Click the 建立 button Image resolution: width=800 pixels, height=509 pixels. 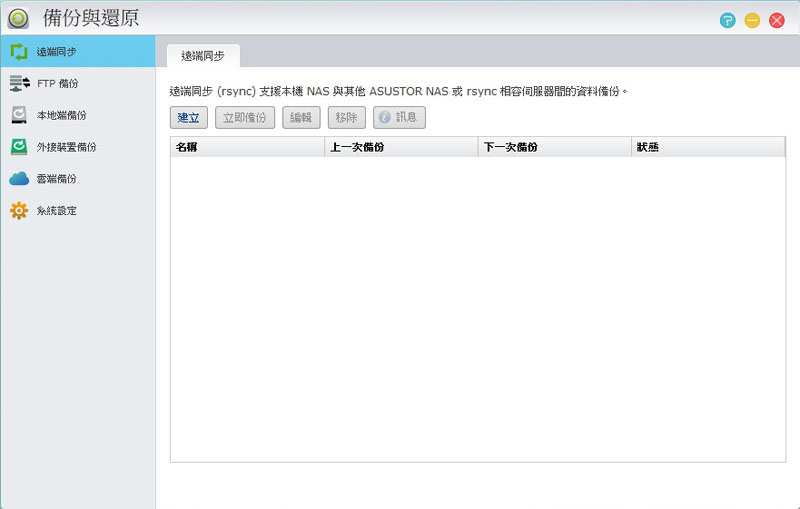pos(189,117)
